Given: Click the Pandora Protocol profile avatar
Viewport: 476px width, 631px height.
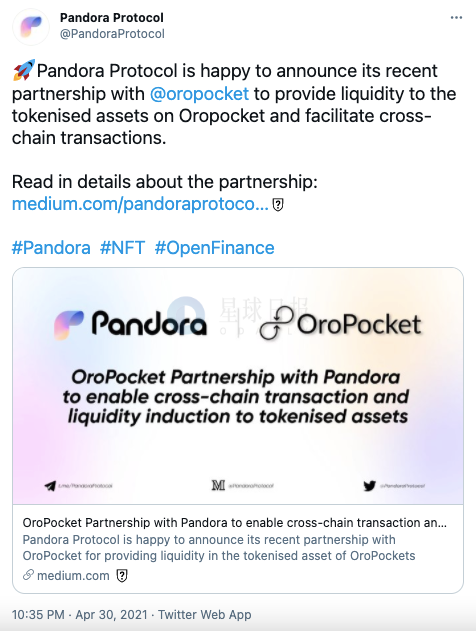Looking at the screenshot, I should tap(31, 27).
